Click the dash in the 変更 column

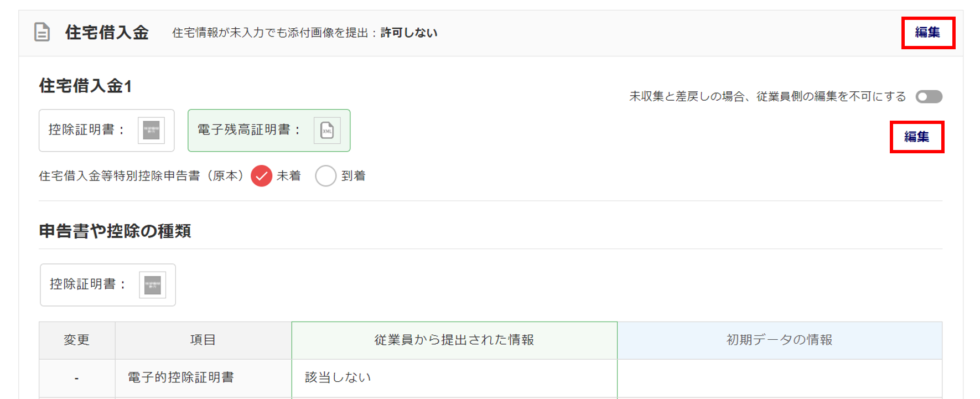tap(77, 378)
